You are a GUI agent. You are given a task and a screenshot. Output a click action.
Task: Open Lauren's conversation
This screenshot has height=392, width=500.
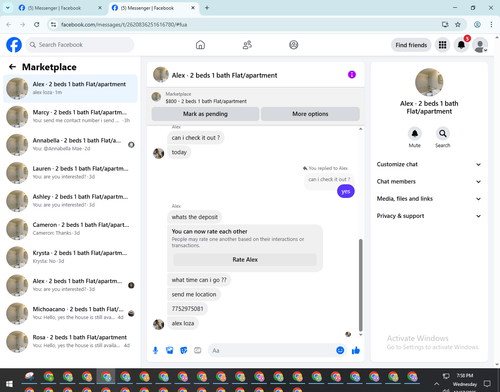pos(70,173)
